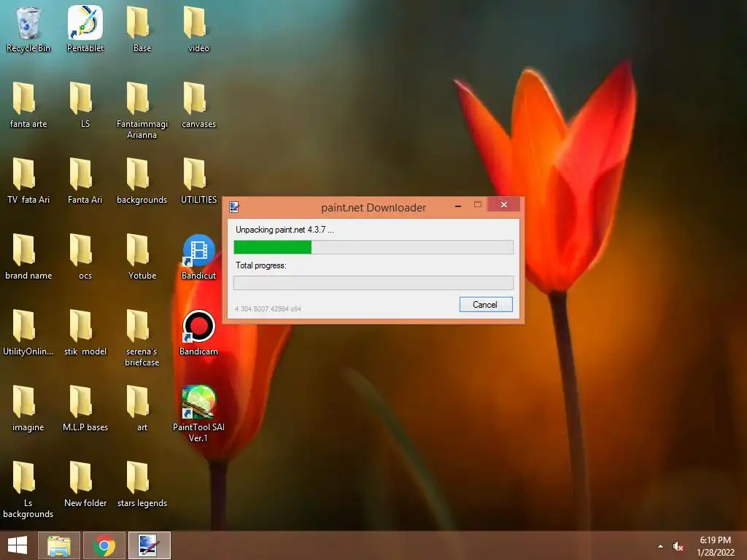Click the version text 4.304.8007.42994 x64
This screenshot has width=747, height=560.
pos(268,309)
